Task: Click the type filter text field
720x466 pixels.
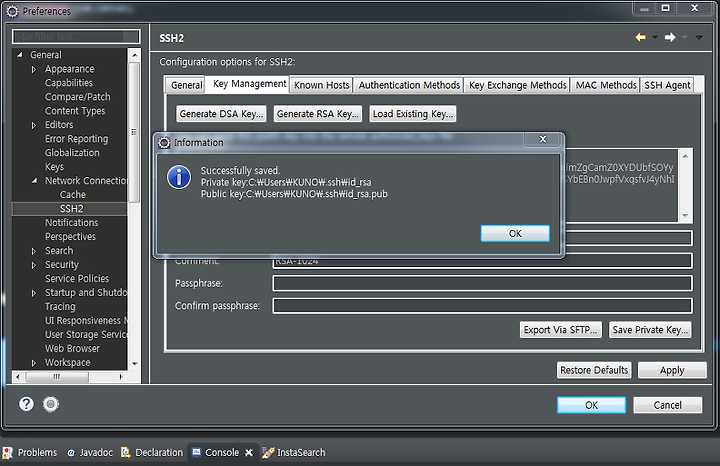Action: (x=76, y=36)
